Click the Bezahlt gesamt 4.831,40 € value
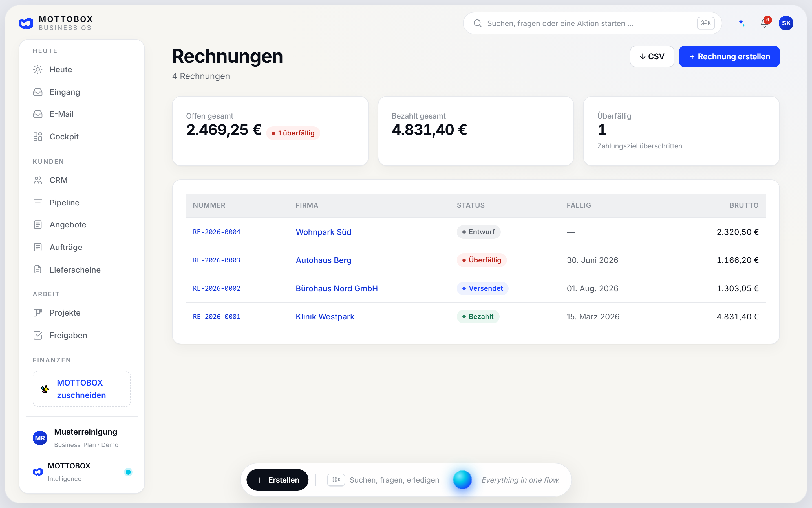812x508 pixels. coord(429,130)
